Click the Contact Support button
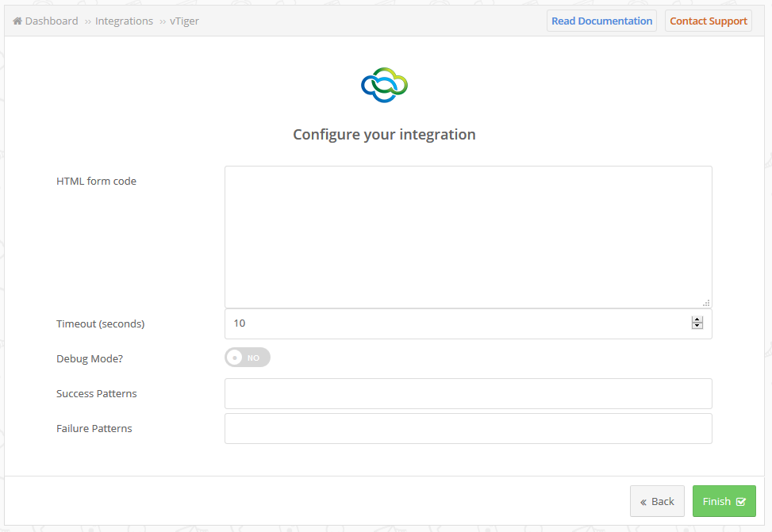772x532 pixels. click(x=709, y=21)
